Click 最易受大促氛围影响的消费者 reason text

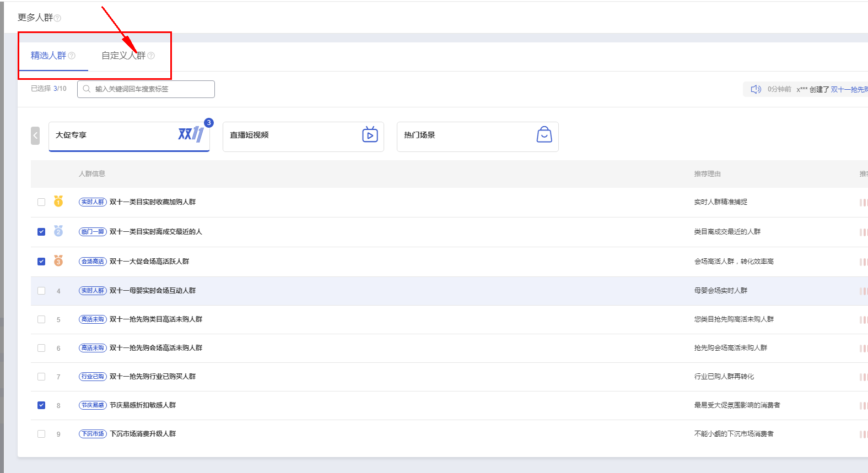[737, 405]
